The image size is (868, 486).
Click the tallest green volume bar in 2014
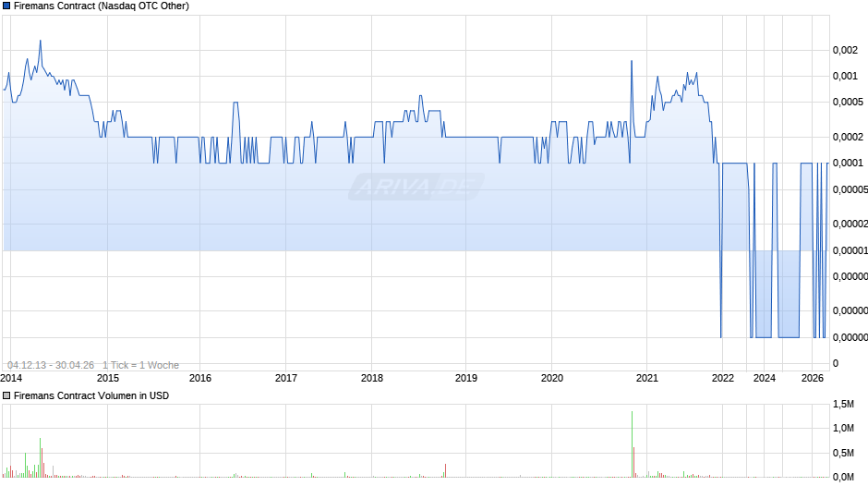(x=40, y=457)
